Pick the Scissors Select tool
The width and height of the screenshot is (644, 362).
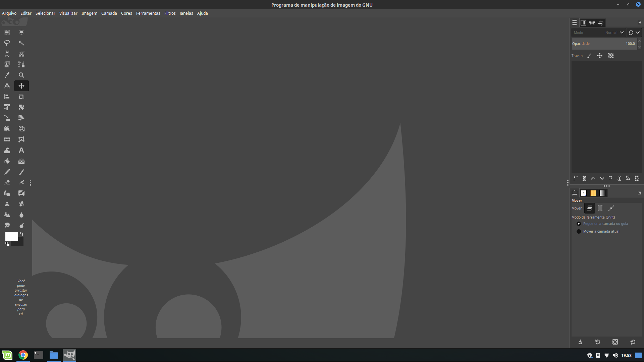[x=21, y=54]
